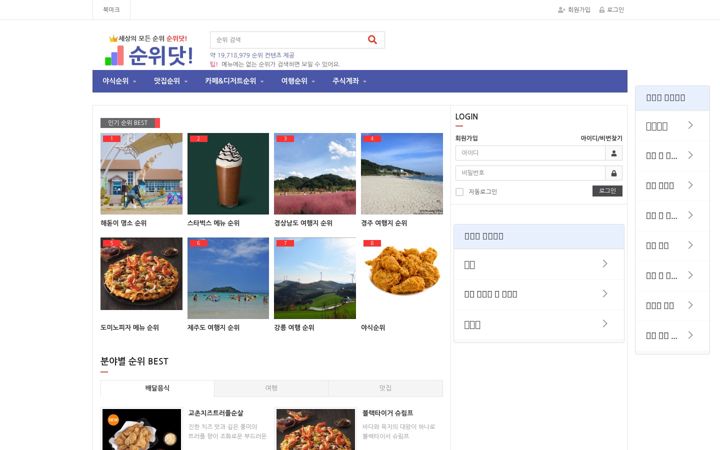Click chevron on first row under LOGIN panel list

point(605,264)
